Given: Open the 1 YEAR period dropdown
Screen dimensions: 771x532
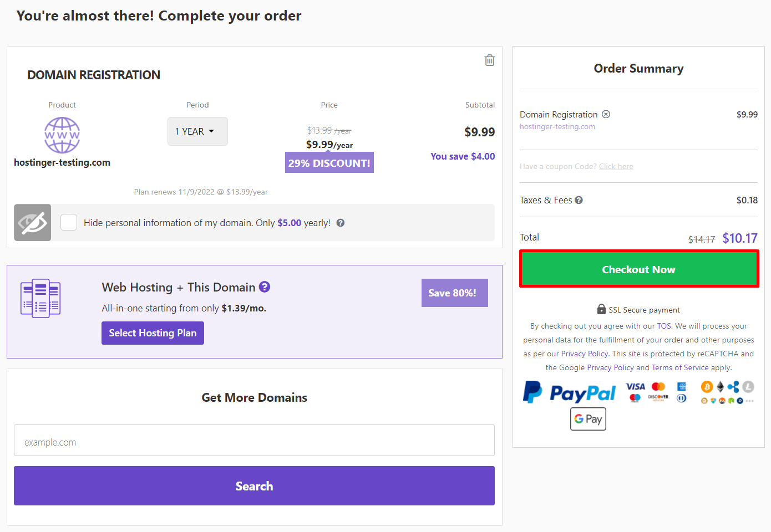Looking at the screenshot, I should (197, 131).
